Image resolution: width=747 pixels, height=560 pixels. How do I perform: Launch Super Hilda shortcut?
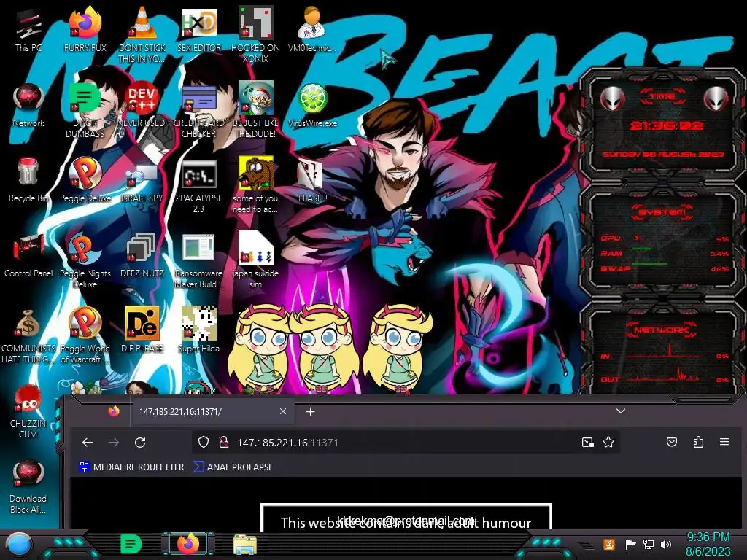point(199,330)
